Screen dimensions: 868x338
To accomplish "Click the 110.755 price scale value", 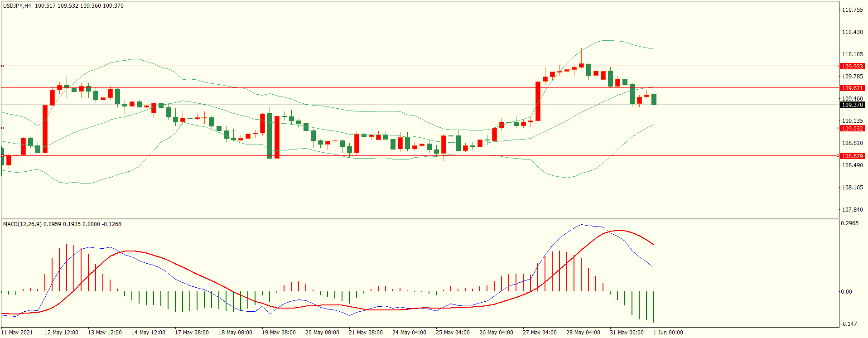I will point(852,10).
